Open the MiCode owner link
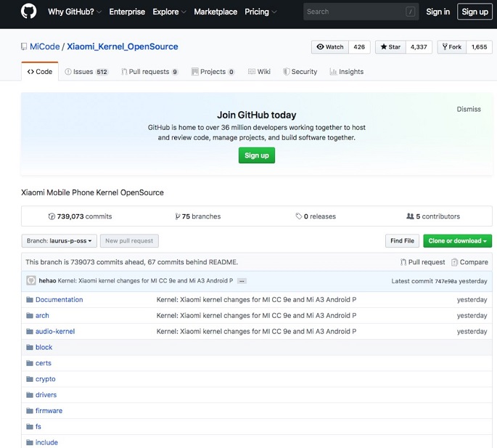The height and width of the screenshot is (448, 497). click(45, 46)
